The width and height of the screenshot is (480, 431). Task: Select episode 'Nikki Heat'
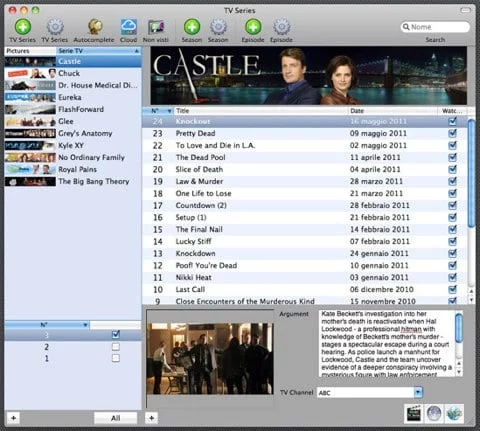305,277
